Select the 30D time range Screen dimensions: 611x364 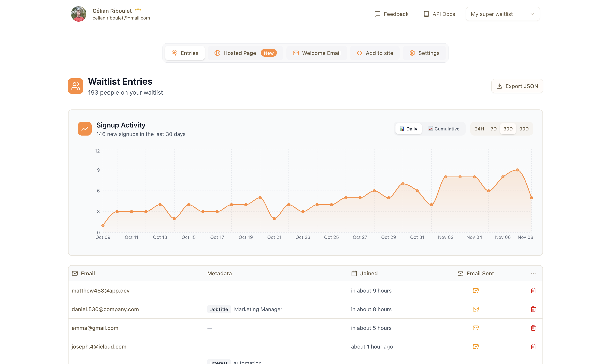508,129
